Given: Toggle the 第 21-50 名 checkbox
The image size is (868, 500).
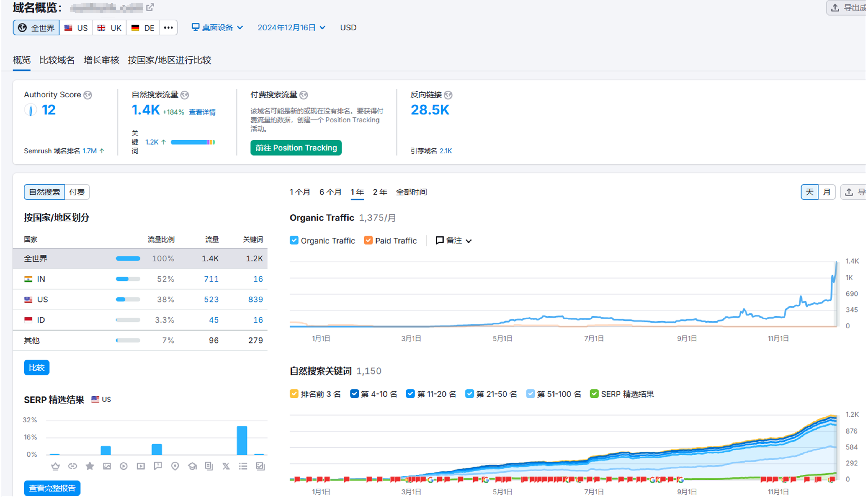Looking at the screenshot, I should pyautogui.click(x=470, y=394).
